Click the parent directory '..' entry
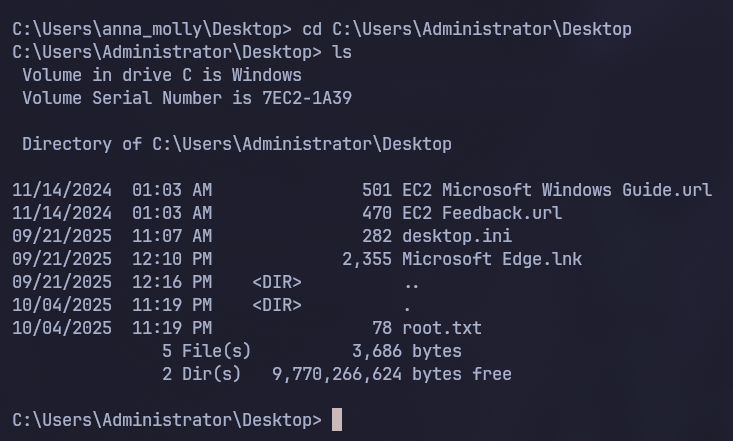733x441 pixels. [411, 282]
